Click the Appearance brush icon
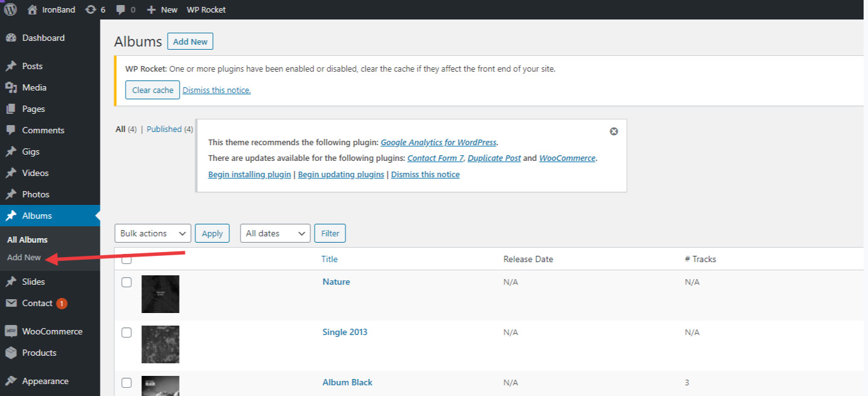868x396 pixels. (x=11, y=381)
